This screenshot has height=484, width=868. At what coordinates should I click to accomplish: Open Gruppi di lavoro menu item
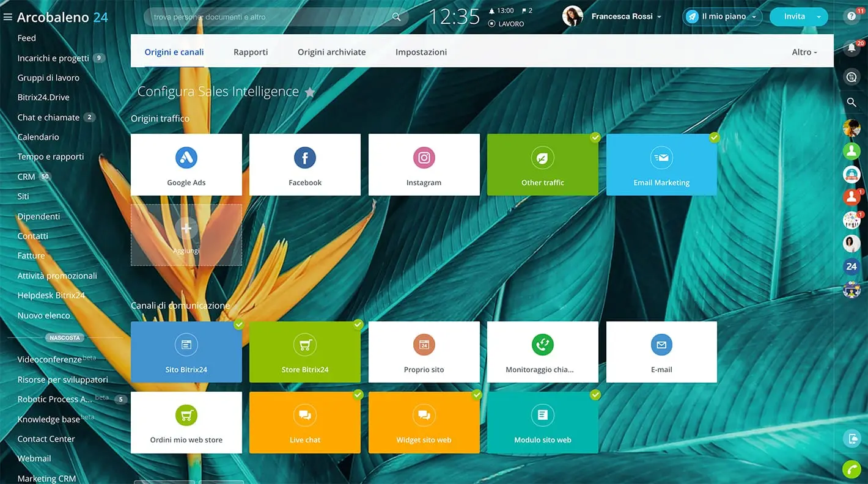coord(48,78)
